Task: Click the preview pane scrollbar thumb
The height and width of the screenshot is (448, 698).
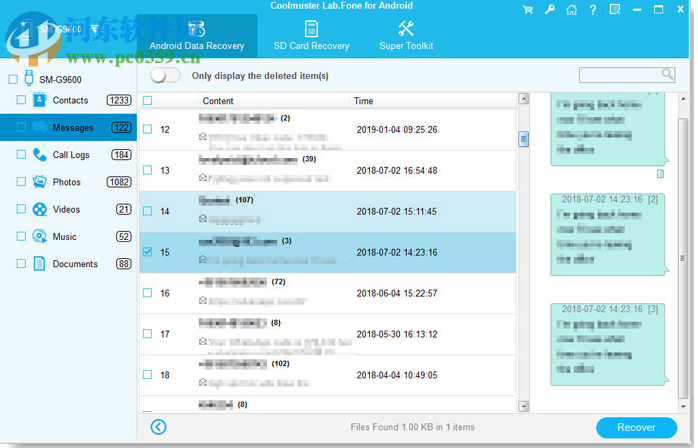Action: (683, 258)
